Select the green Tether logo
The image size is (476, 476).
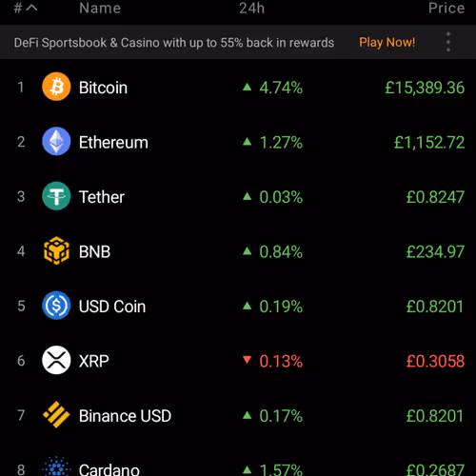[x=56, y=196]
